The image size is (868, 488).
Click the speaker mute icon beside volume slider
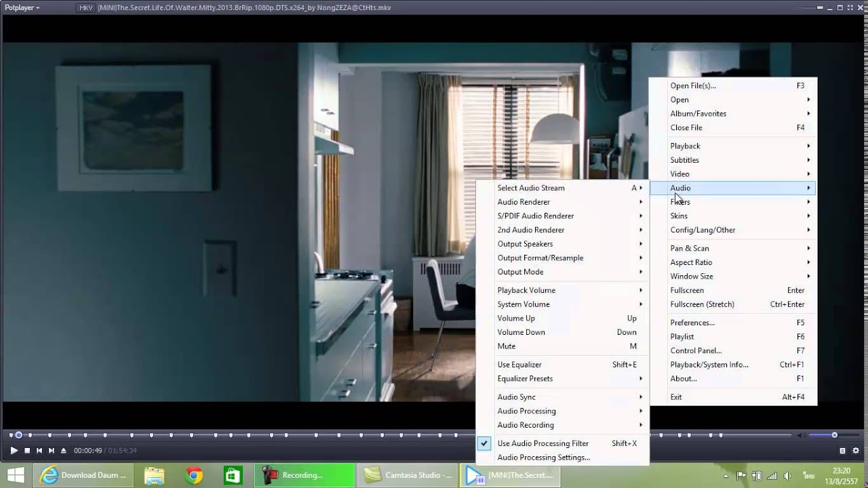[x=802, y=435]
